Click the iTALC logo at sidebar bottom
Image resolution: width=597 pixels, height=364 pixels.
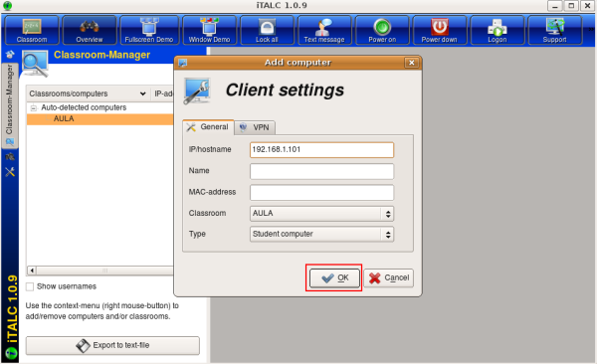(11, 353)
